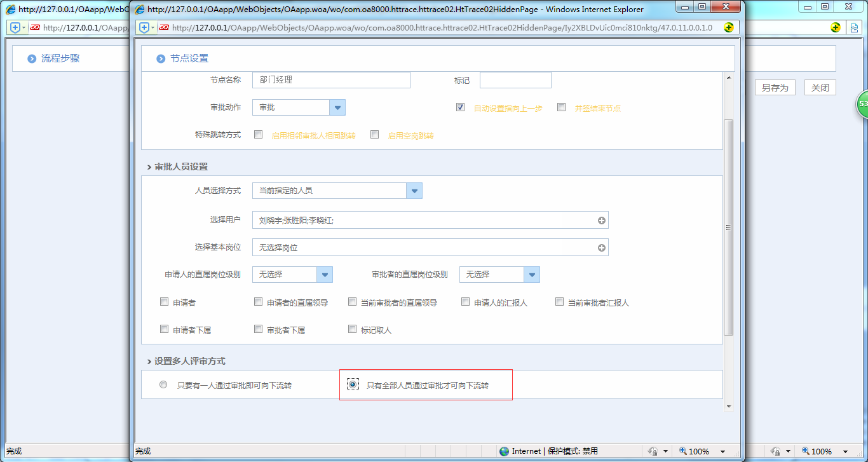The image size is (868, 462).
Task: Click the green 53 badge at screen edge
Action: [x=862, y=104]
